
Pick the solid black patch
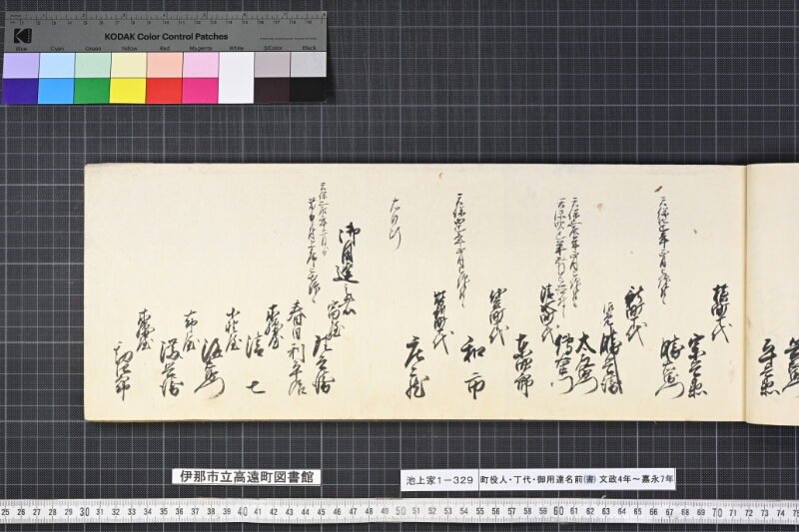coord(309,90)
